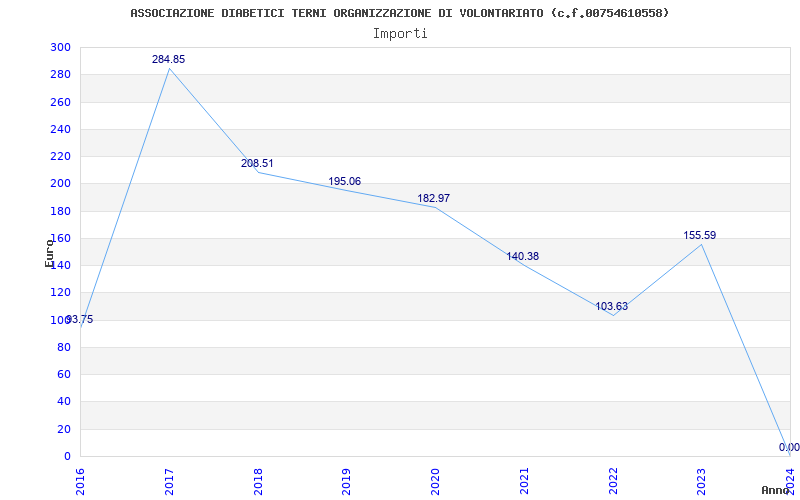Click the 280 y-axis tick label
This screenshot has height=500, width=800.
tap(60, 74)
